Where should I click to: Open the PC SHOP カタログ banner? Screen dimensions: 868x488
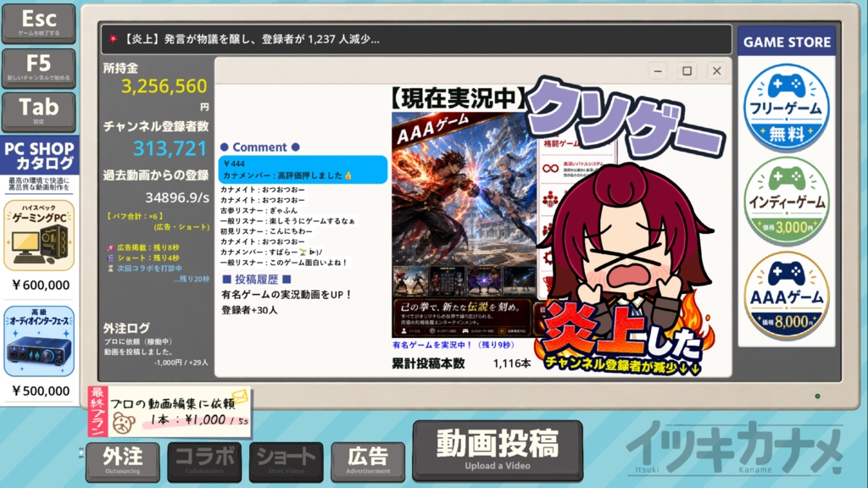(x=39, y=156)
